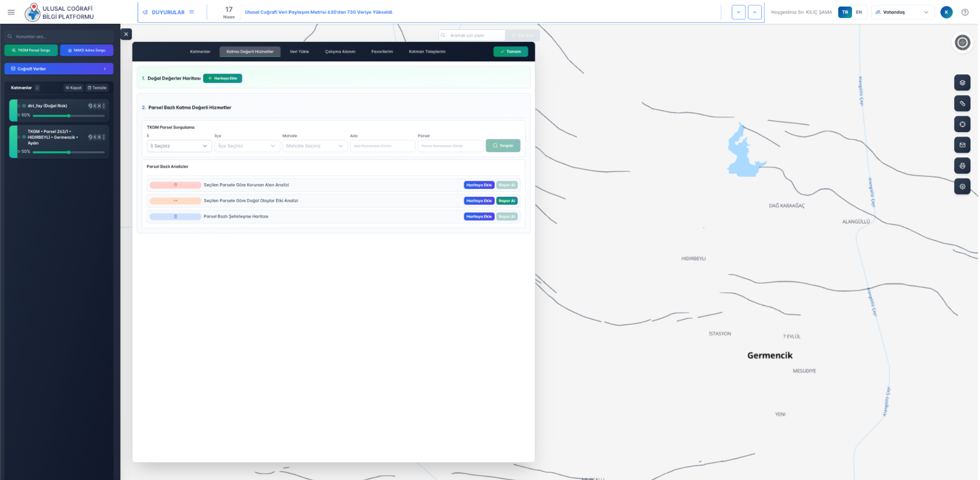Open style palette for diri_fay layer
Image resolution: width=980 pixels, height=480 pixels.
click(x=90, y=106)
